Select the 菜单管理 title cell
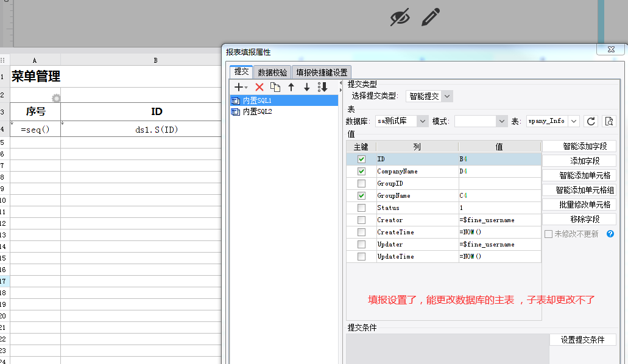Screen dimensions: 628x364 (36, 76)
